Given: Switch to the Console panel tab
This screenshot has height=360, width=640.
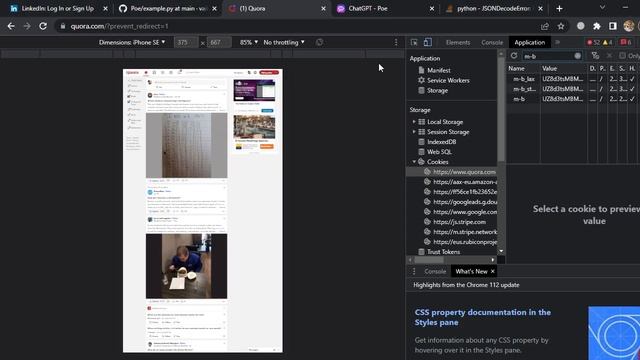Looking at the screenshot, I should [492, 42].
